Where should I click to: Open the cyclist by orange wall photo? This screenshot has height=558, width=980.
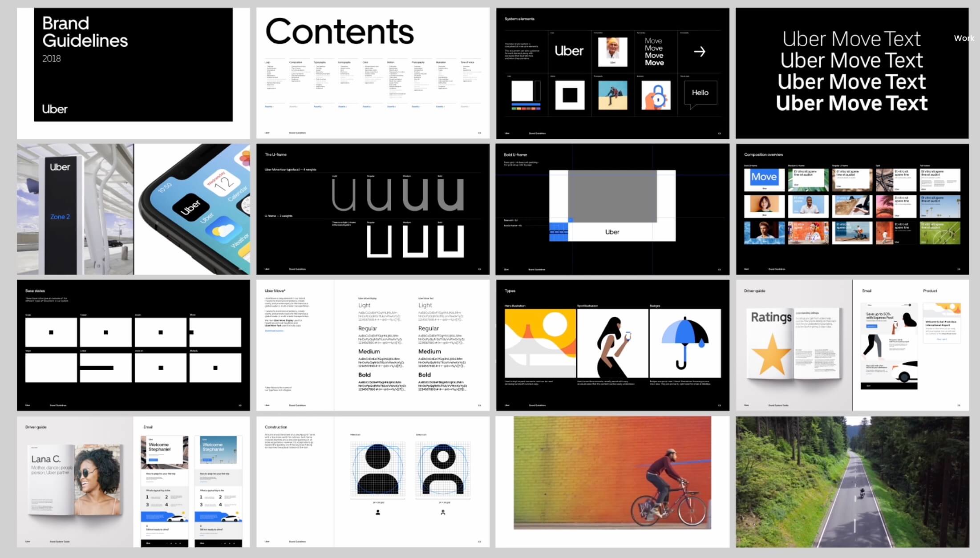coord(612,473)
